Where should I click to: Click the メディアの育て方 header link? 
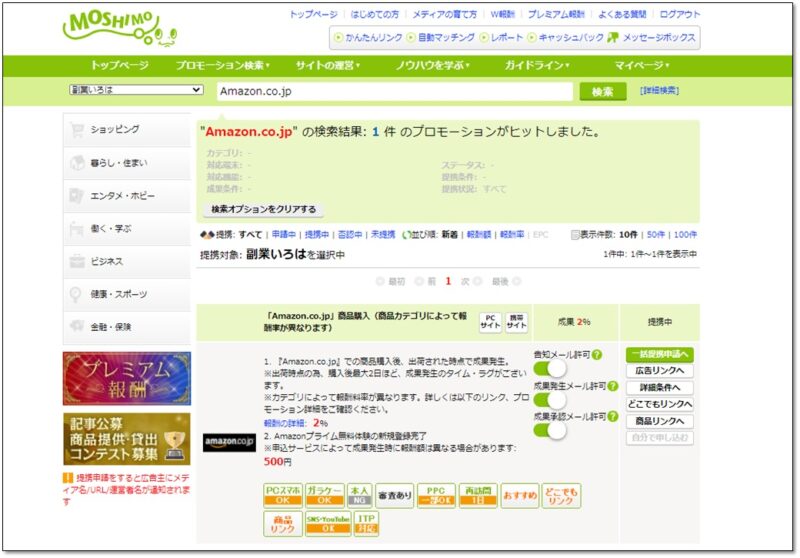[x=444, y=14]
